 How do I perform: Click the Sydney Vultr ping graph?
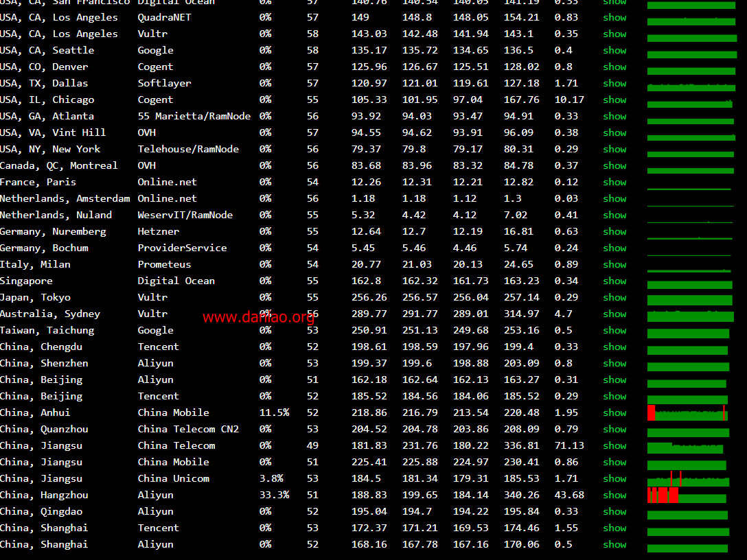[691, 316]
